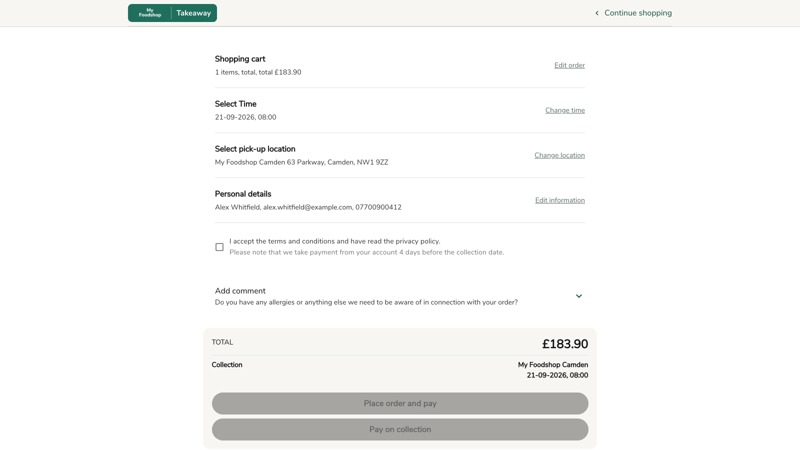Image resolution: width=800 pixels, height=450 pixels.
Task: Open the Continue shopping link
Action: 638,13
